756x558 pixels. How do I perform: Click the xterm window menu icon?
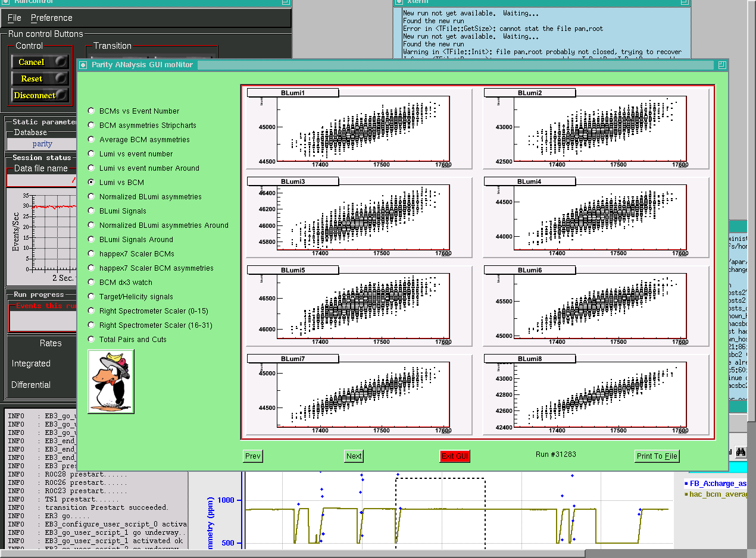click(398, 2)
